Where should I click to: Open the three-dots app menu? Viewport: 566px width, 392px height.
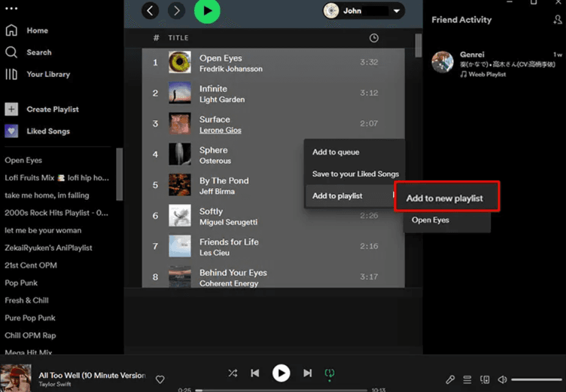(11, 9)
